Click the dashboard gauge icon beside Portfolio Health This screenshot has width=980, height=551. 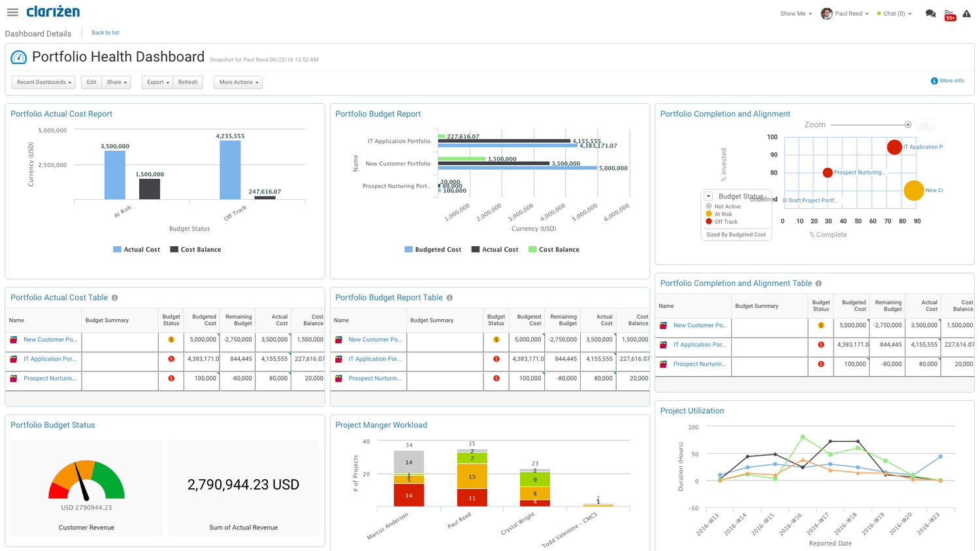click(20, 57)
